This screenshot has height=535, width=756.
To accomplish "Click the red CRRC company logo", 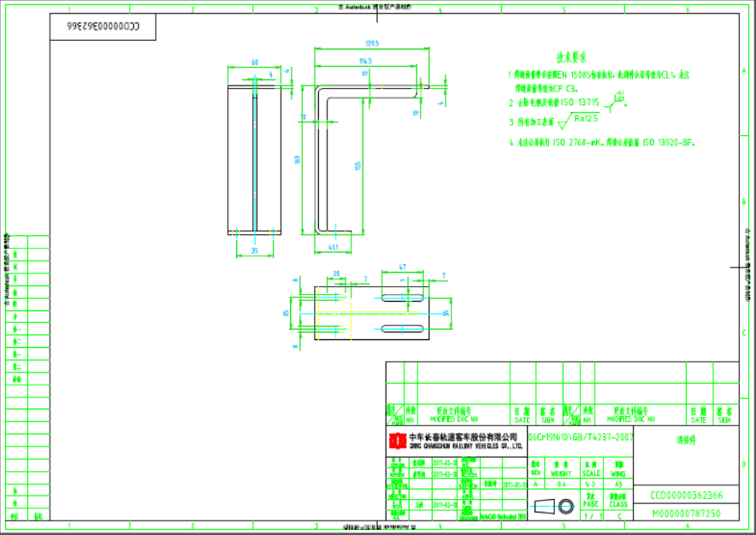I will point(398,440).
